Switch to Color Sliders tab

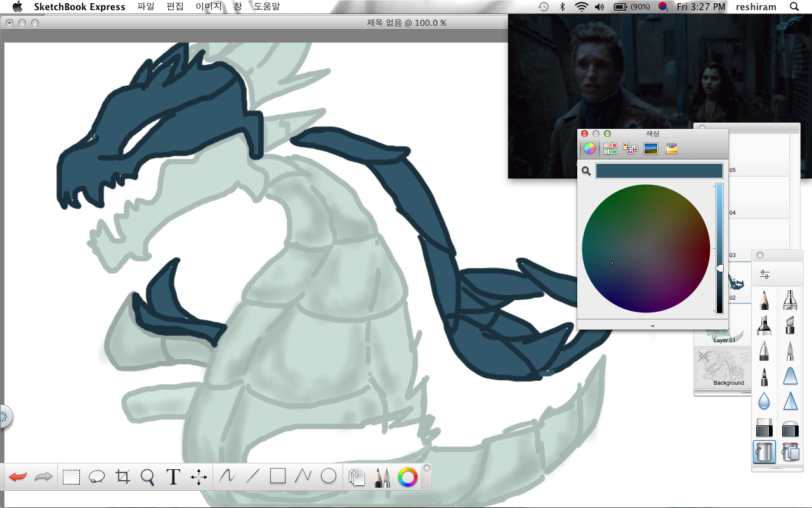pos(610,149)
